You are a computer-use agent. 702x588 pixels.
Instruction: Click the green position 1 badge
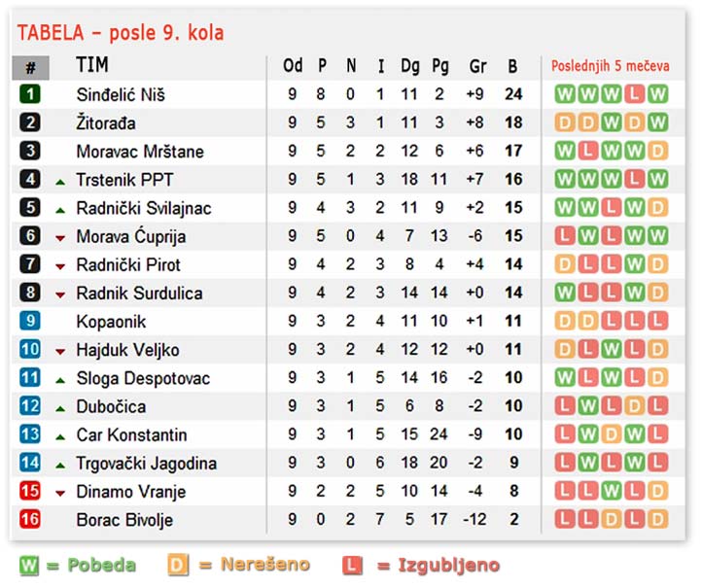click(30, 94)
